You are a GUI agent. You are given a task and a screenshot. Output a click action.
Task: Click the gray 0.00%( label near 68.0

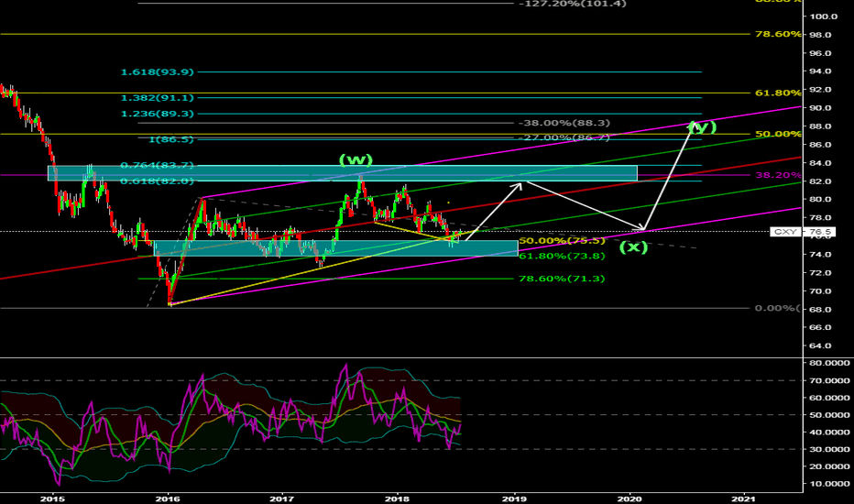tap(778, 309)
